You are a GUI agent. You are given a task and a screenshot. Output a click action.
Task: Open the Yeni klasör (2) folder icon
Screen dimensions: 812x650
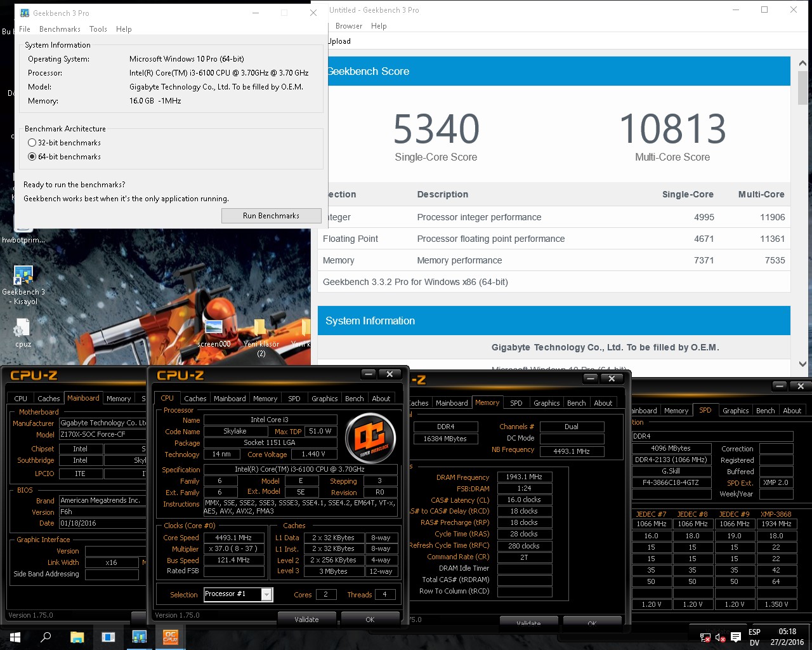[x=261, y=338]
